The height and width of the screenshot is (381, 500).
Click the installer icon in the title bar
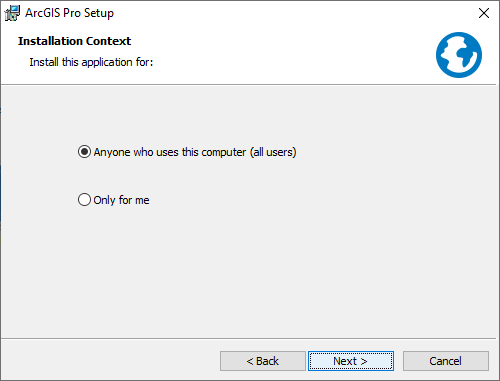tap(12, 13)
